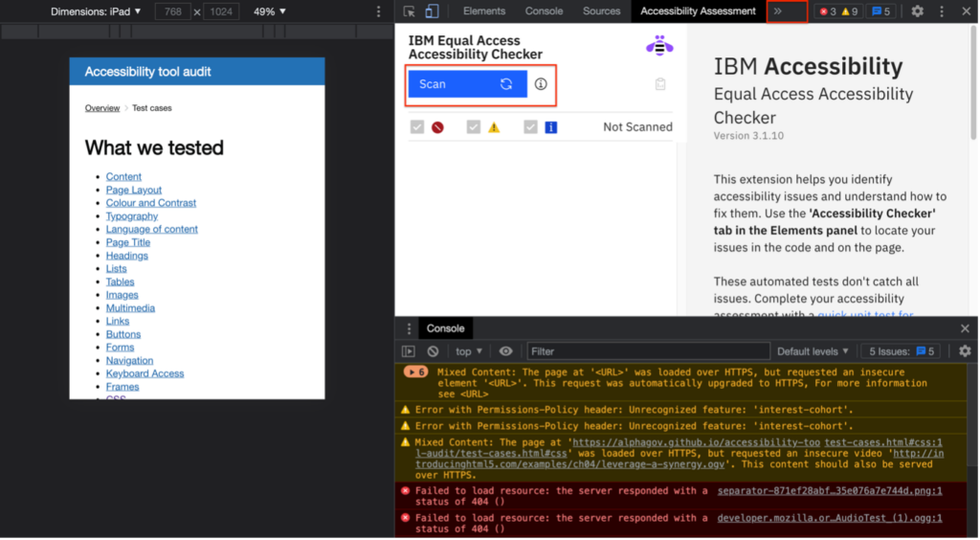Viewport: 980px width, 540px height.
Task: Open the Content link
Action: (x=123, y=177)
